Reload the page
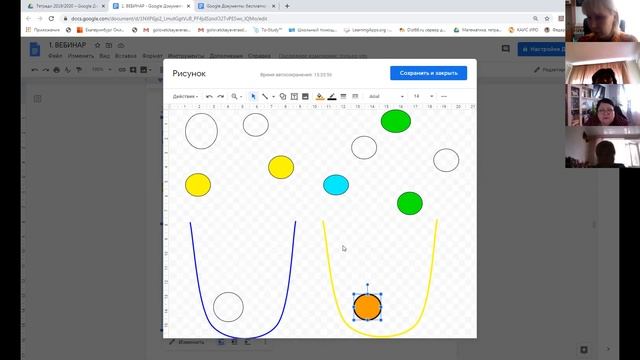Screen dimensions: 640x360 coord(51,18)
